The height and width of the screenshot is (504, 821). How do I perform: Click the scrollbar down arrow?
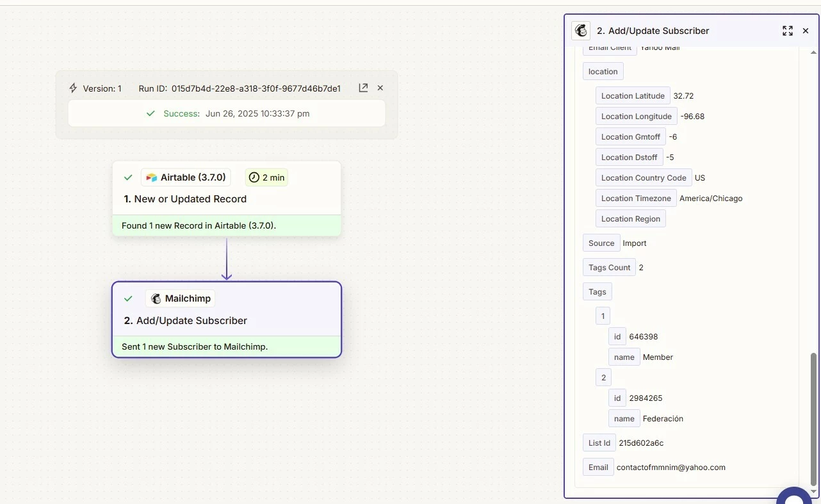pos(814,491)
